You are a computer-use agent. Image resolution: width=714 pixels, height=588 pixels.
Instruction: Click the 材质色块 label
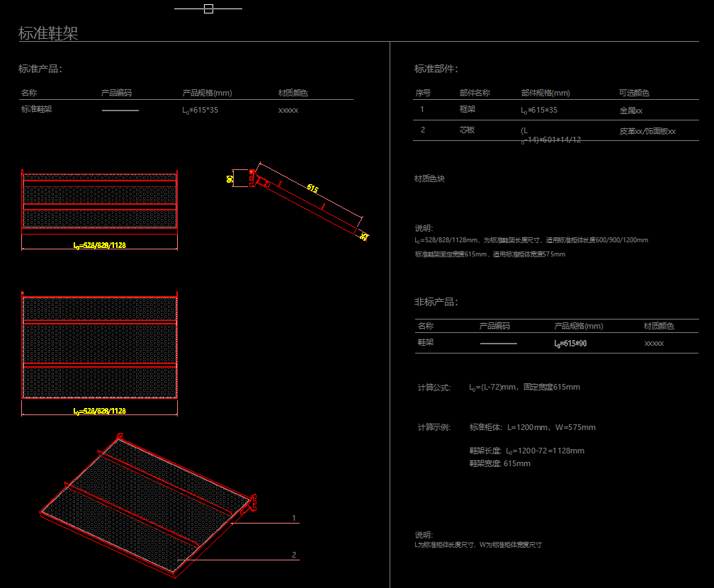pos(429,179)
